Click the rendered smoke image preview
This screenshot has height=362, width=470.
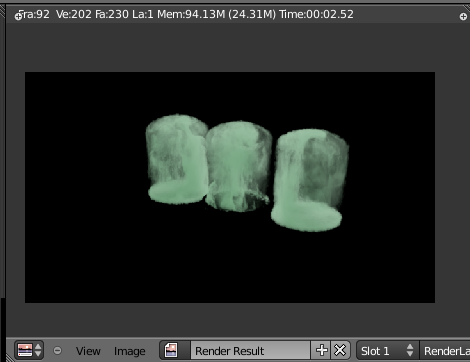[230, 187]
